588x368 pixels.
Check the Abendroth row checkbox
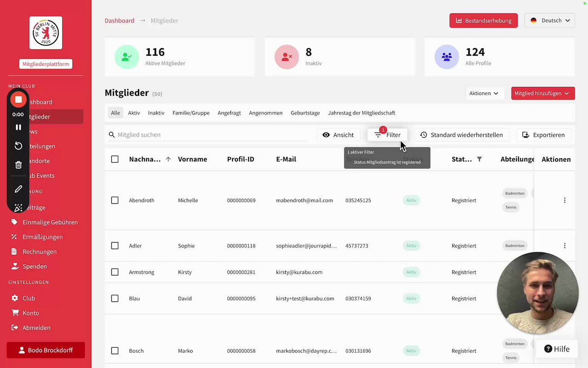pyautogui.click(x=115, y=200)
